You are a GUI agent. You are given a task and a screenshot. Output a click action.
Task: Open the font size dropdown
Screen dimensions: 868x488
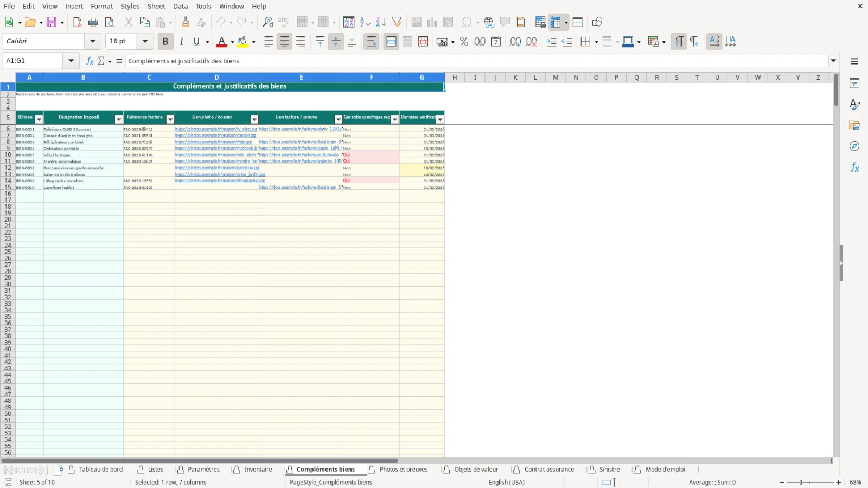[x=145, y=41]
